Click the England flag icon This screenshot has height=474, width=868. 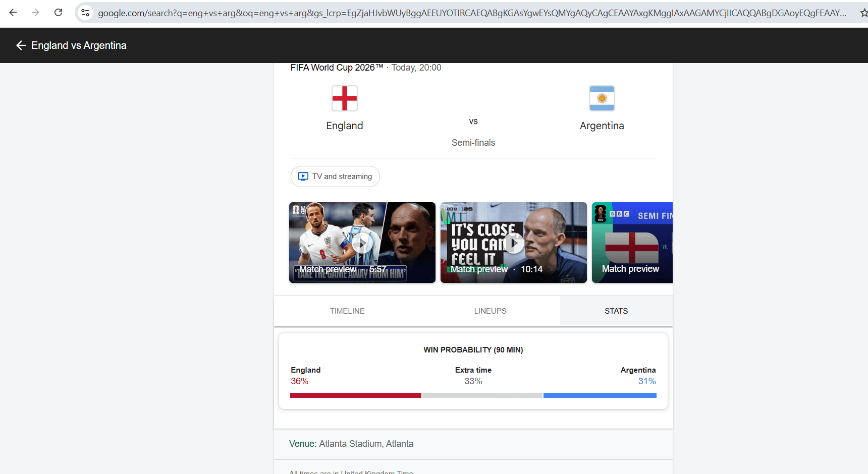345,98
